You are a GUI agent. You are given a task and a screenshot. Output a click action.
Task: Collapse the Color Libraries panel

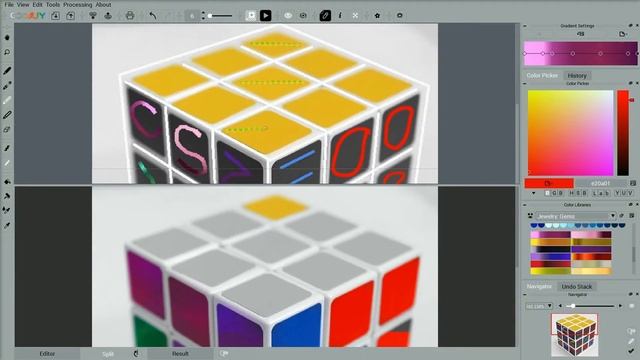(524, 204)
